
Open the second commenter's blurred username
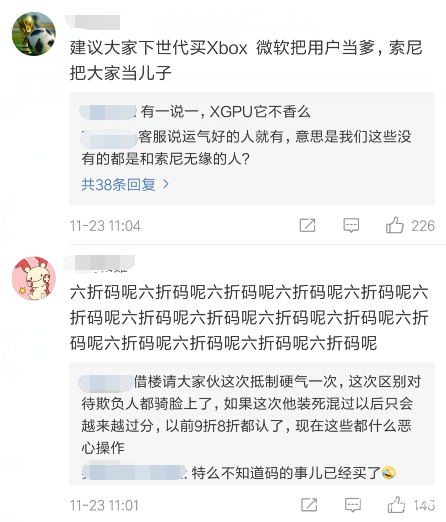click(x=99, y=263)
